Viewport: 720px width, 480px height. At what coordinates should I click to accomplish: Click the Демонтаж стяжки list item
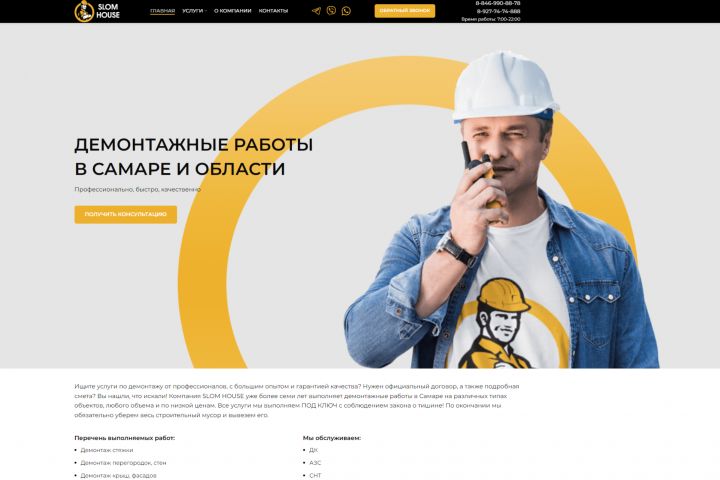[x=107, y=450]
